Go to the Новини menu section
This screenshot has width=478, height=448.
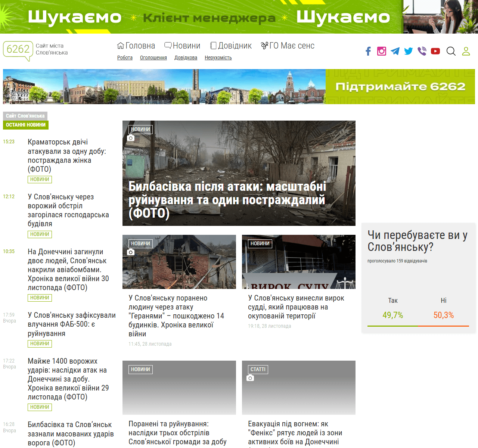182,46
